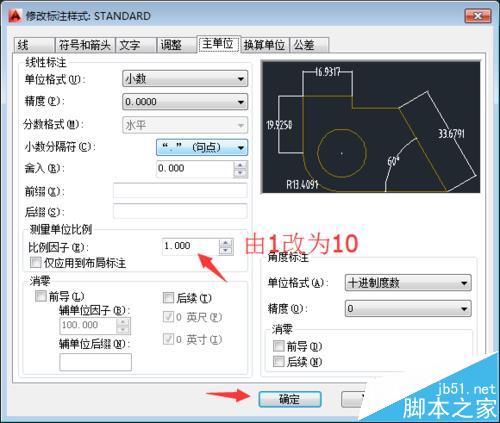Toggle linear 后续(T) zero suppression checkbox
Image resolution: width=500 pixels, height=423 pixels.
click(168, 298)
